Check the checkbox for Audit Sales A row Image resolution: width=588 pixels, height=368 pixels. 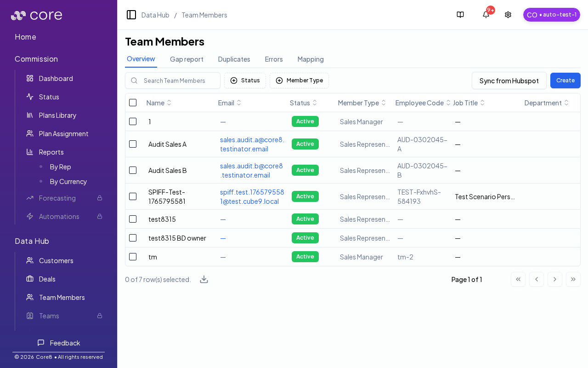click(x=133, y=144)
